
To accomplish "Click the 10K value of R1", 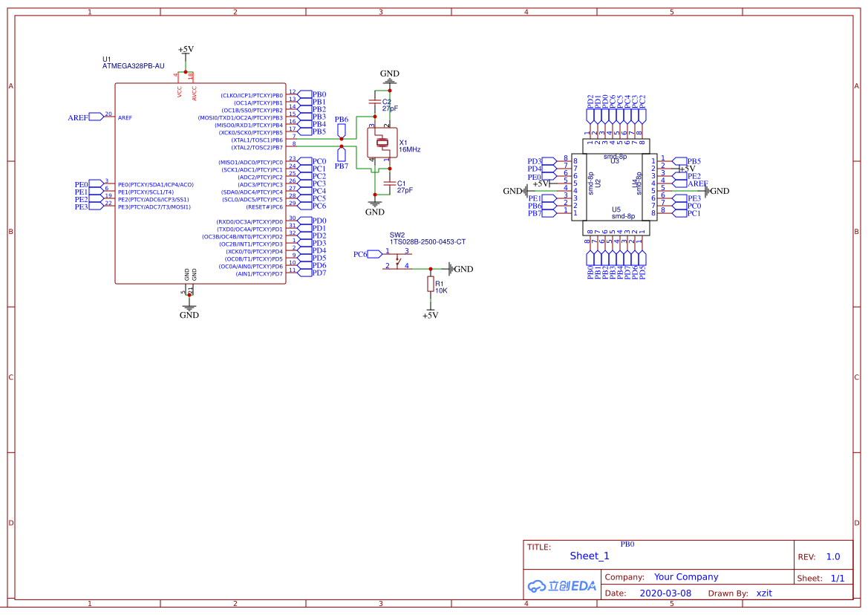I will (441, 290).
